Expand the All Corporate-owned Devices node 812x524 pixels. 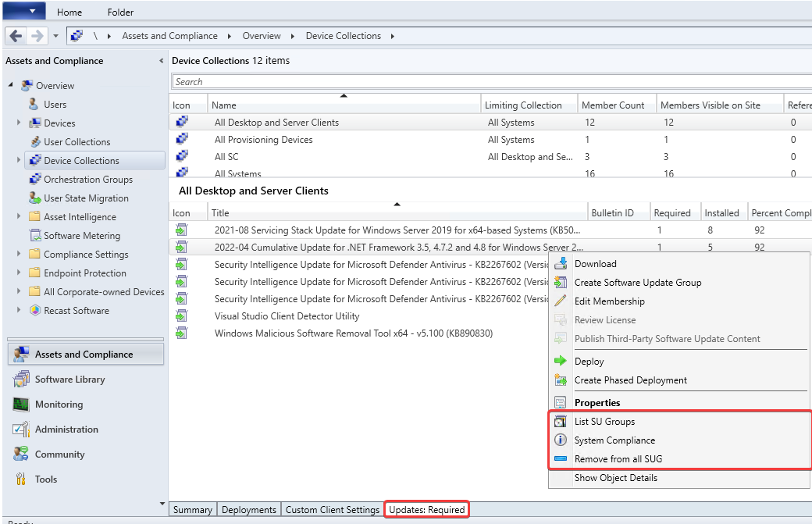19,291
